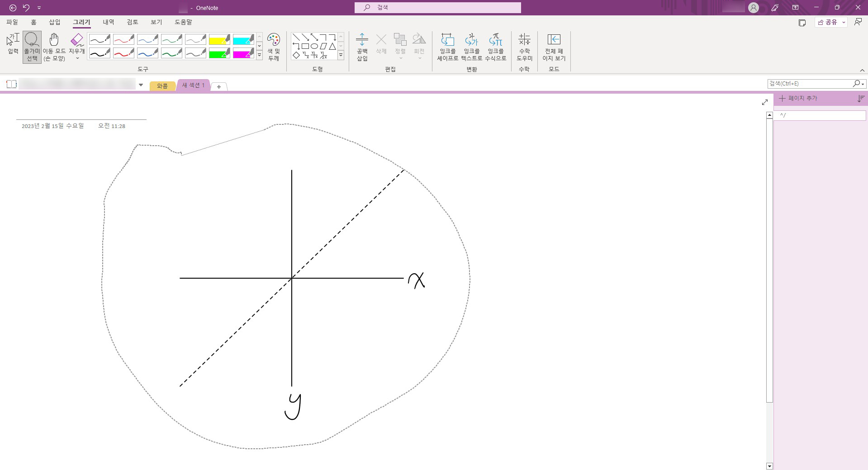Screen dimensions: 868x470
Task: Open the 공유 dropdown arrow
Action: [x=844, y=22]
